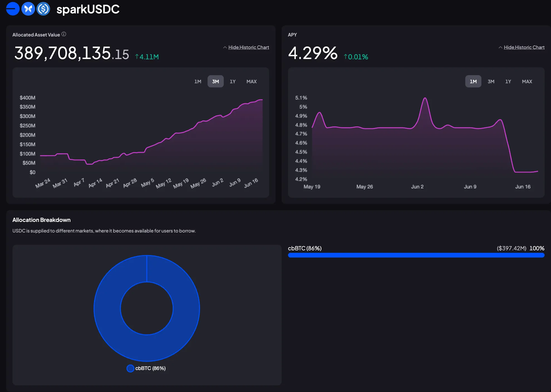Click the APY peak on the APY chart line
The width and height of the screenshot is (551, 392).
(425, 98)
